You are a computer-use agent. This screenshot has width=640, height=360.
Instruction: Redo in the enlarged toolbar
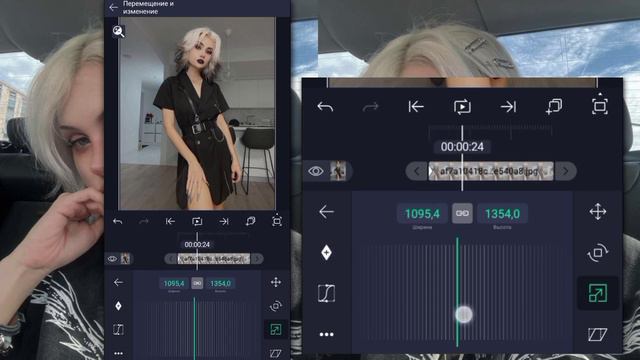coord(371,107)
